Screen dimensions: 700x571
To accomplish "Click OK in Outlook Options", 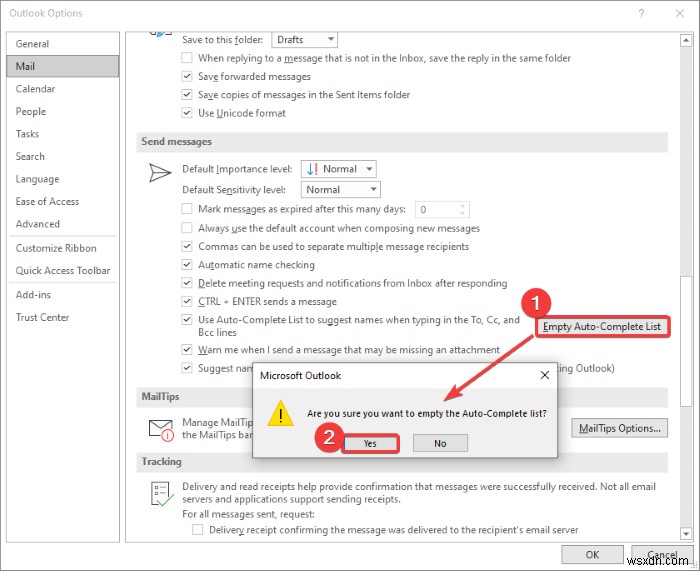I will pos(592,554).
